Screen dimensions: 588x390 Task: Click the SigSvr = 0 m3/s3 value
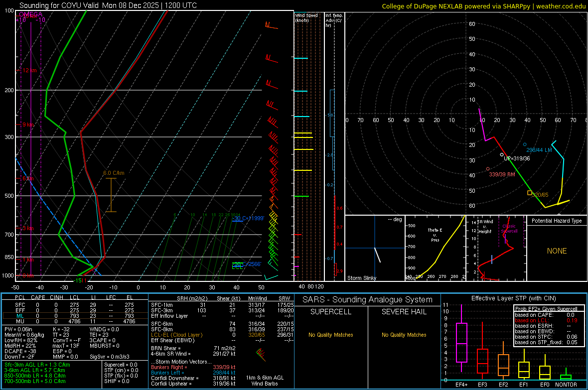point(110,357)
